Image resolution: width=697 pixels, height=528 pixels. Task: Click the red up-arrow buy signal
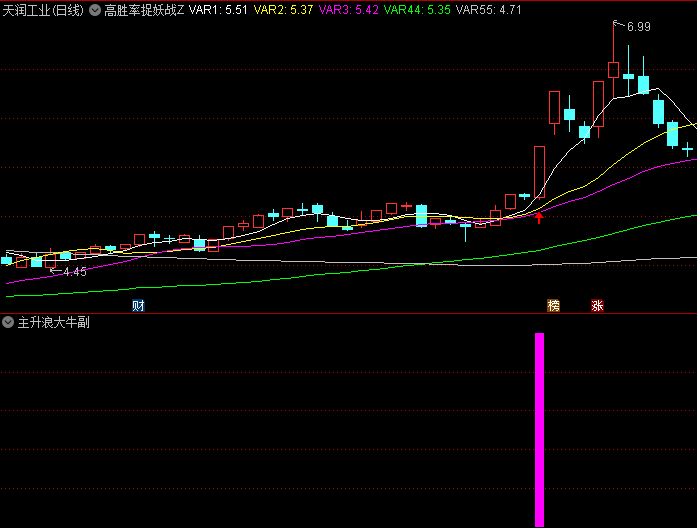(x=539, y=218)
